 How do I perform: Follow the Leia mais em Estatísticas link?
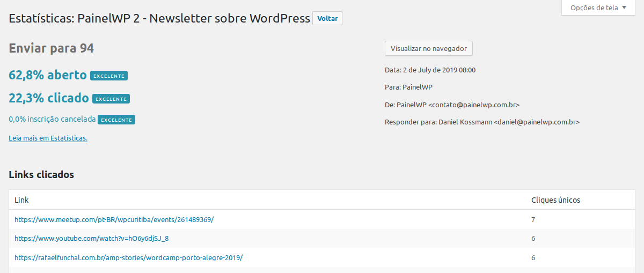coord(48,138)
